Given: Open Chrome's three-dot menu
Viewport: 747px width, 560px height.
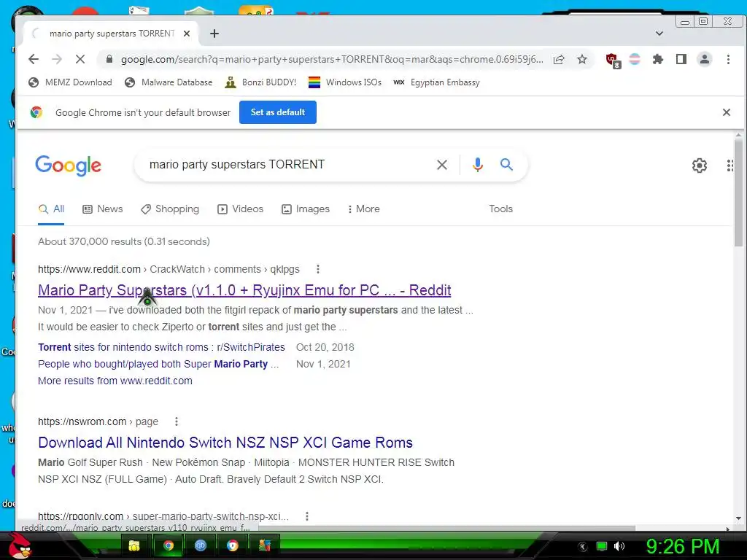Looking at the screenshot, I should pyautogui.click(x=728, y=59).
